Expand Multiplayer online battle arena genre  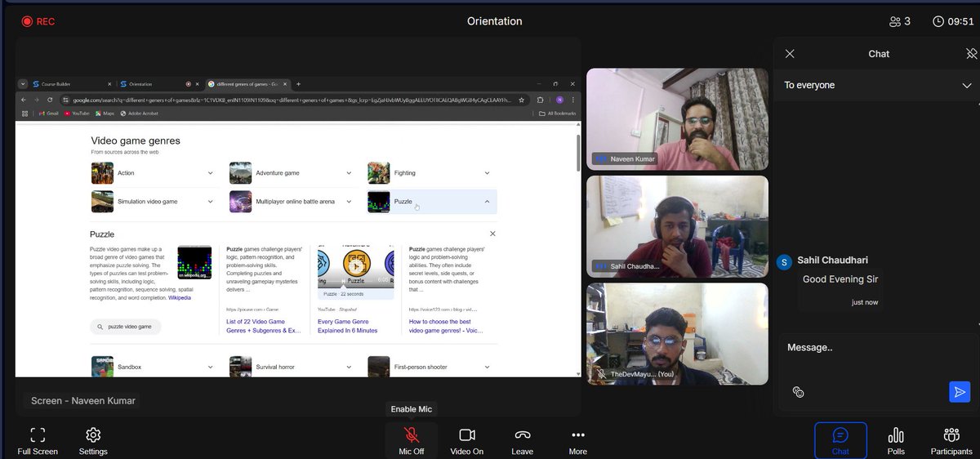[x=349, y=201]
